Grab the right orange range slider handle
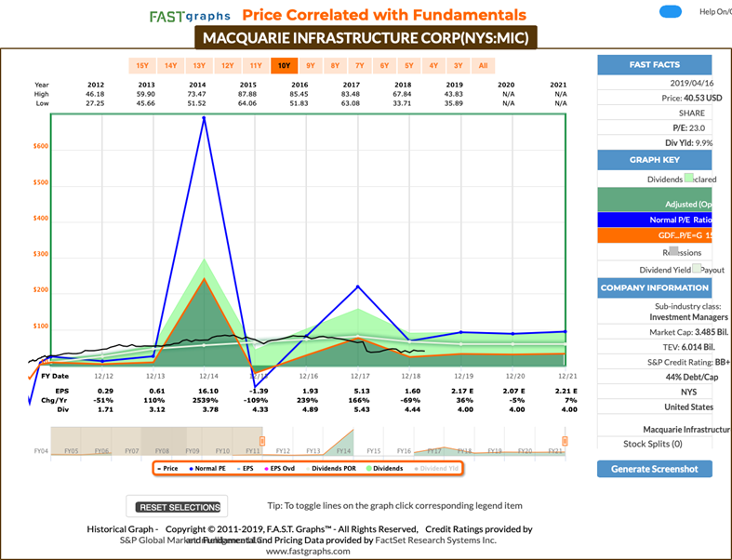732x560 pixels. pos(565,441)
